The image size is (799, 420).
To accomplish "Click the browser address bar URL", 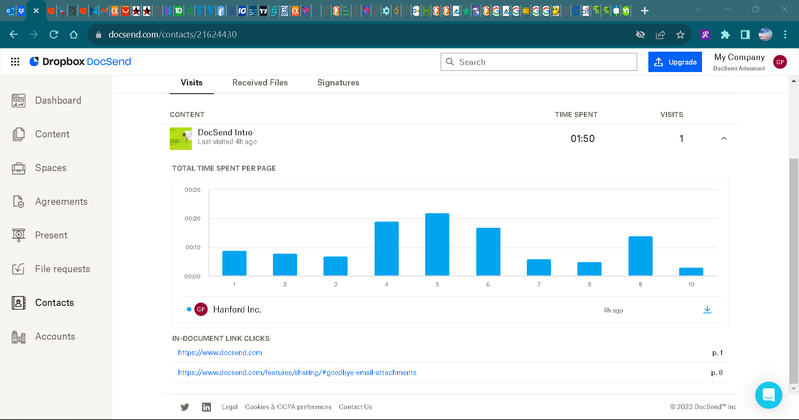I will click(x=173, y=35).
